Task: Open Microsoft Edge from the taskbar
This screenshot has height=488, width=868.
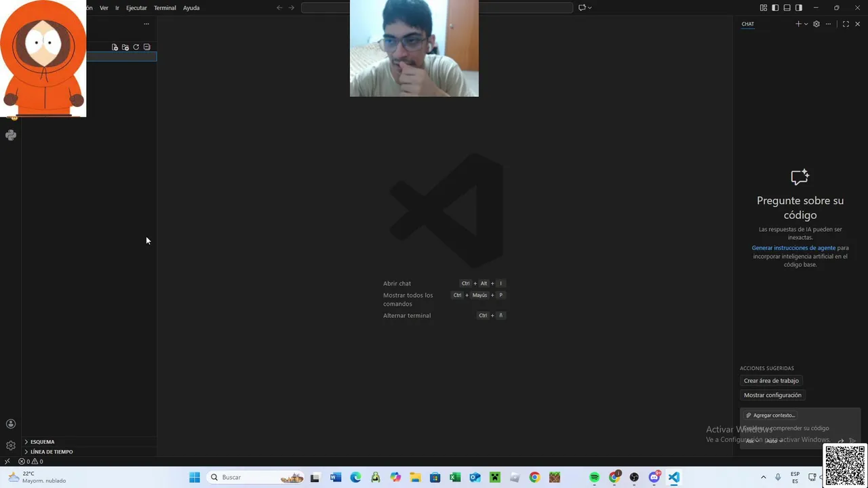Action: point(355,477)
